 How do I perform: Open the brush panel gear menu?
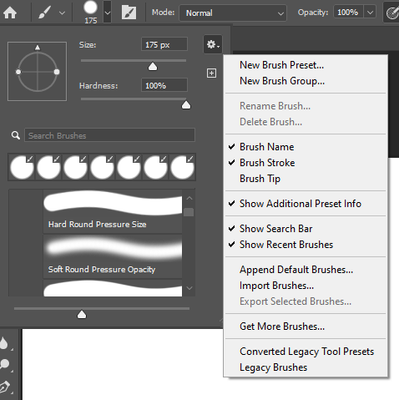pos(213,44)
